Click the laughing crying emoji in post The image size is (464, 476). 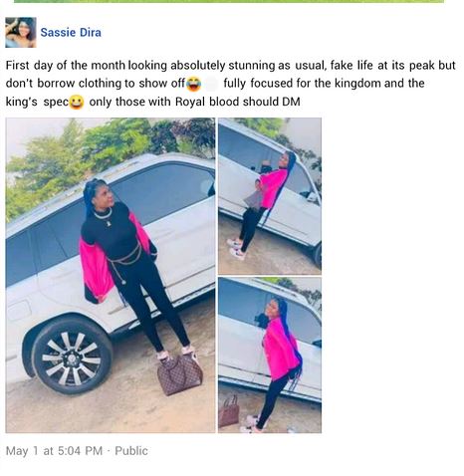pyautogui.click(x=193, y=84)
